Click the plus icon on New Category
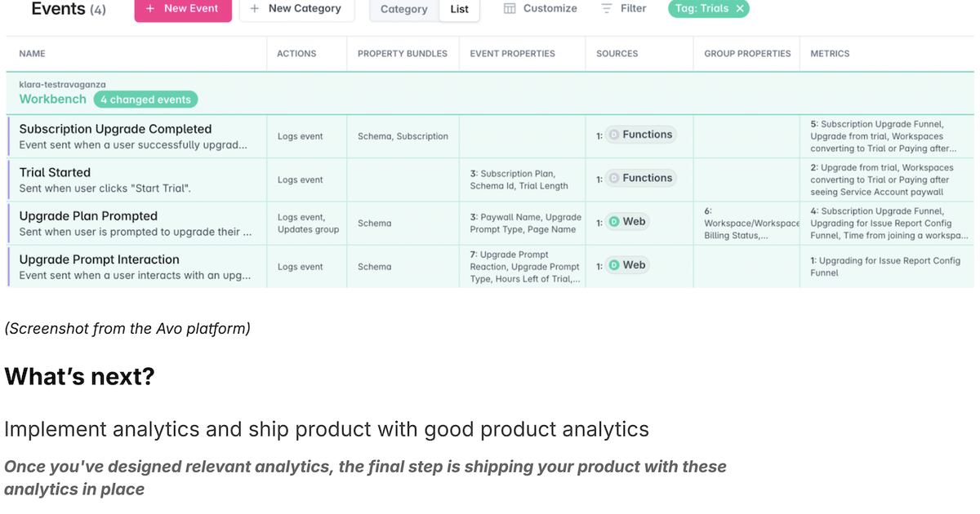 253,8
